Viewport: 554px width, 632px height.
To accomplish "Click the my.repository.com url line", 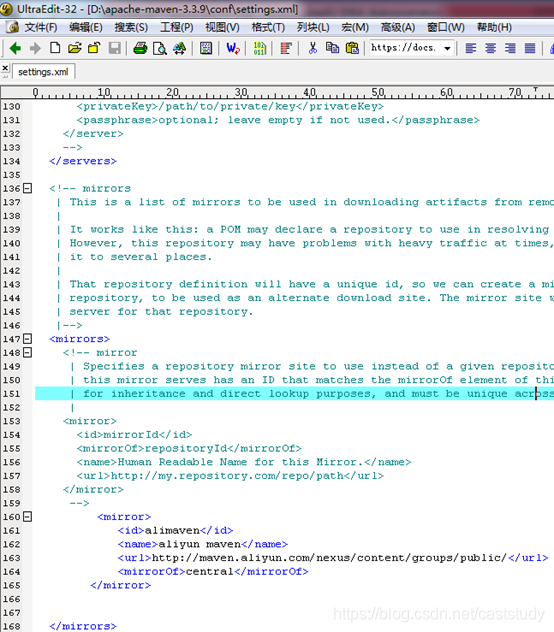I will click(x=230, y=476).
